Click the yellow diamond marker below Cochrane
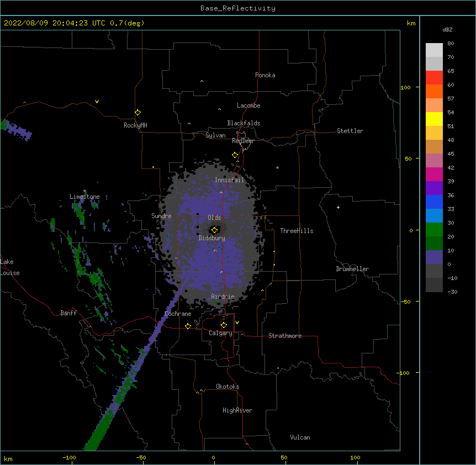The image size is (476, 465). (x=188, y=326)
